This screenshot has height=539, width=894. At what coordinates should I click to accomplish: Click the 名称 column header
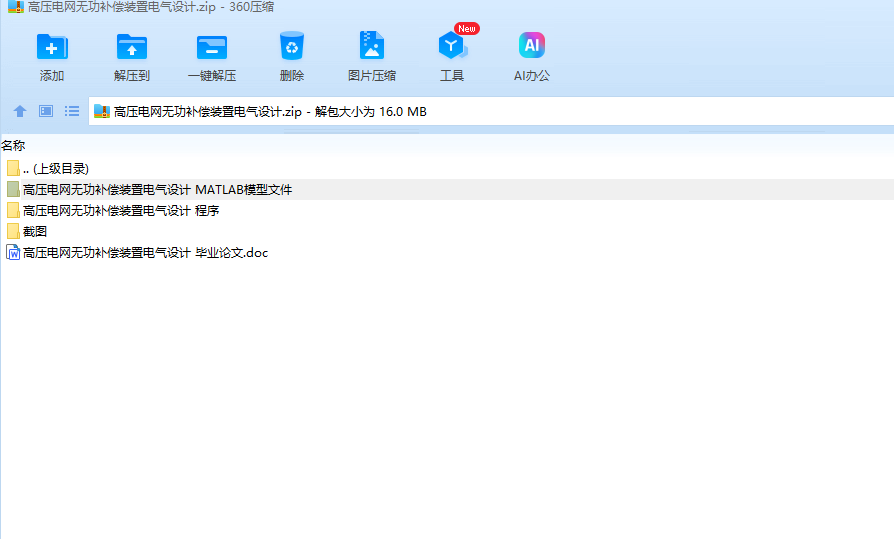(13, 145)
